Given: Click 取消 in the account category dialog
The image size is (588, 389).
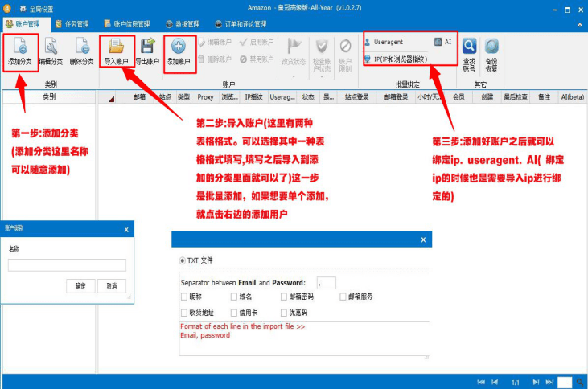Looking at the screenshot, I should point(112,286).
